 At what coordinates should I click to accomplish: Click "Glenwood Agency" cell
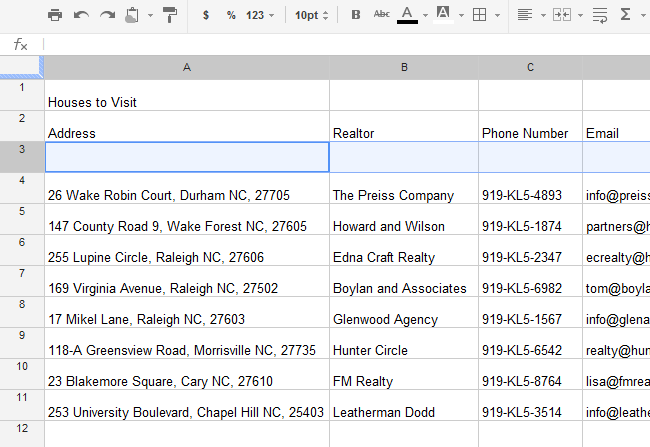[x=404, y=312]
